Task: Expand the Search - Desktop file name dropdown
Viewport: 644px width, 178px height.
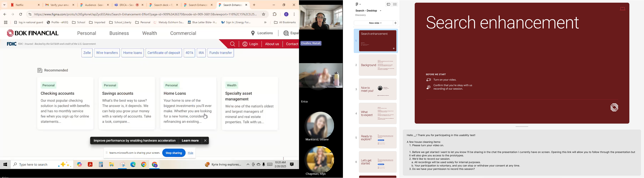Action: tap(381, 11)
